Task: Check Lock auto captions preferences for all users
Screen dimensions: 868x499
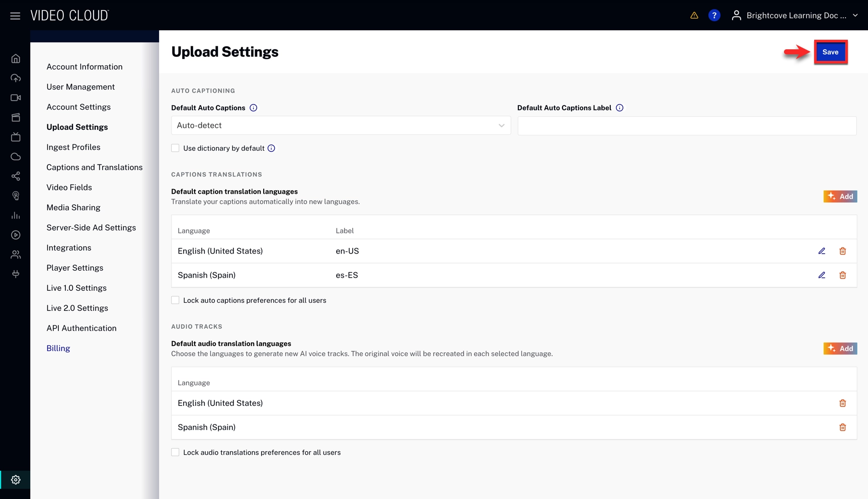Action: pos(175,300)
